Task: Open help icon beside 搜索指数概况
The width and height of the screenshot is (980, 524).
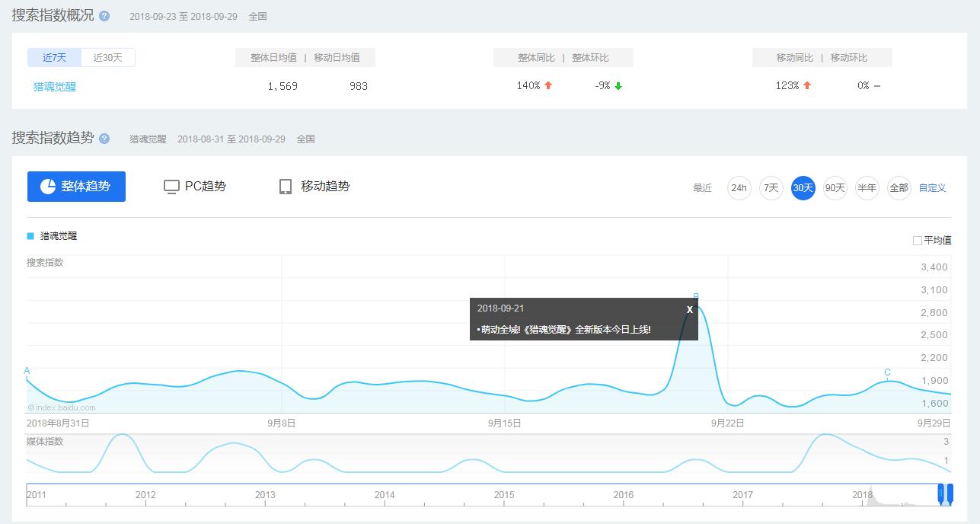Action: [104, 16]
